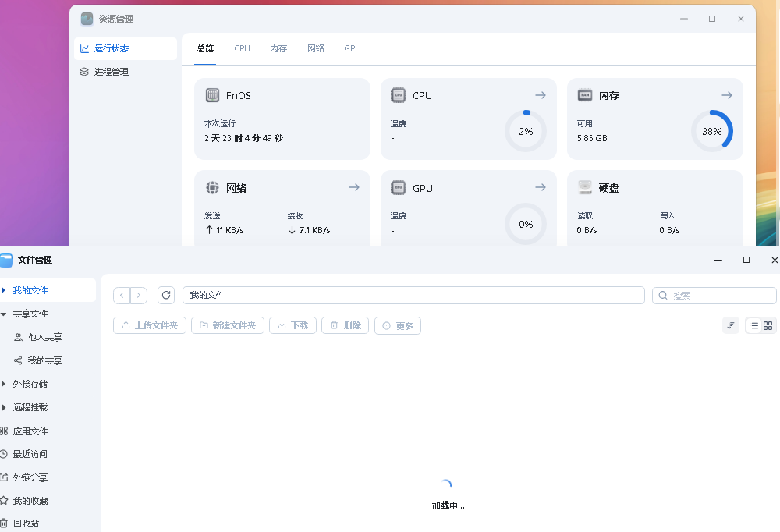Switch to the GPU tab

pos(353,49)
